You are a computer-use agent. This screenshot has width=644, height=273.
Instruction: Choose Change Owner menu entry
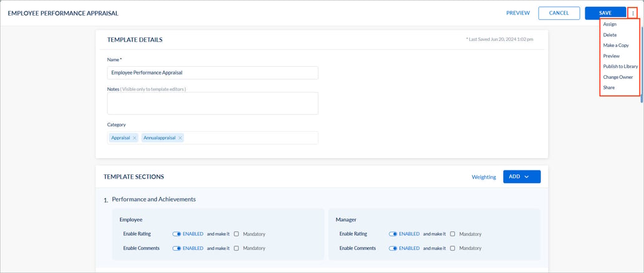click(x=618, y=77)
